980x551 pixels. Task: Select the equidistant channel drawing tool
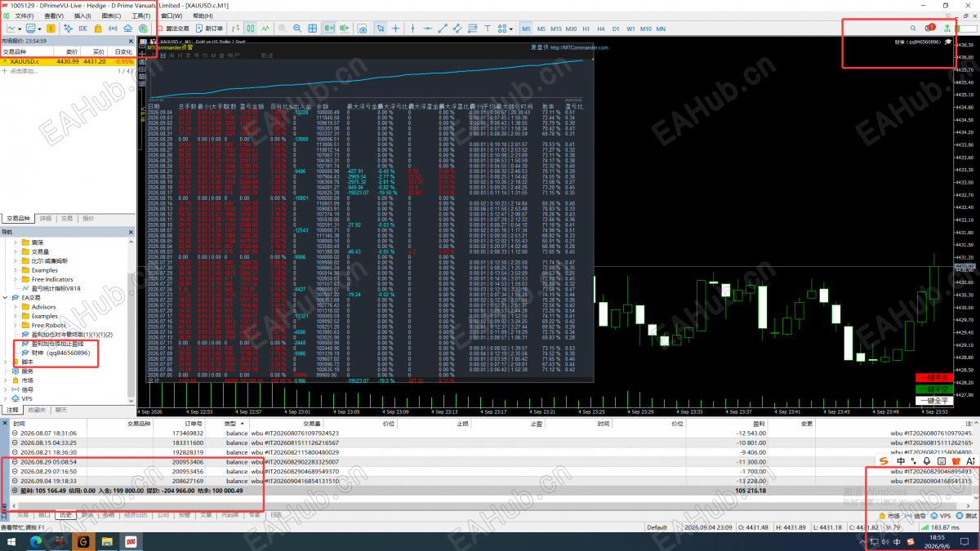tap(457, 29)
